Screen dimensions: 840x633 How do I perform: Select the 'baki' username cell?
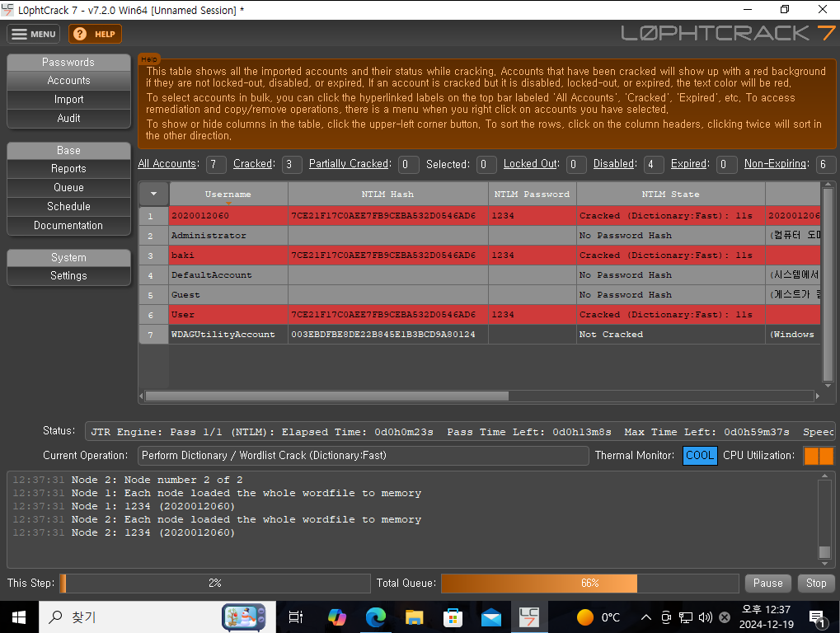[228, 255]
